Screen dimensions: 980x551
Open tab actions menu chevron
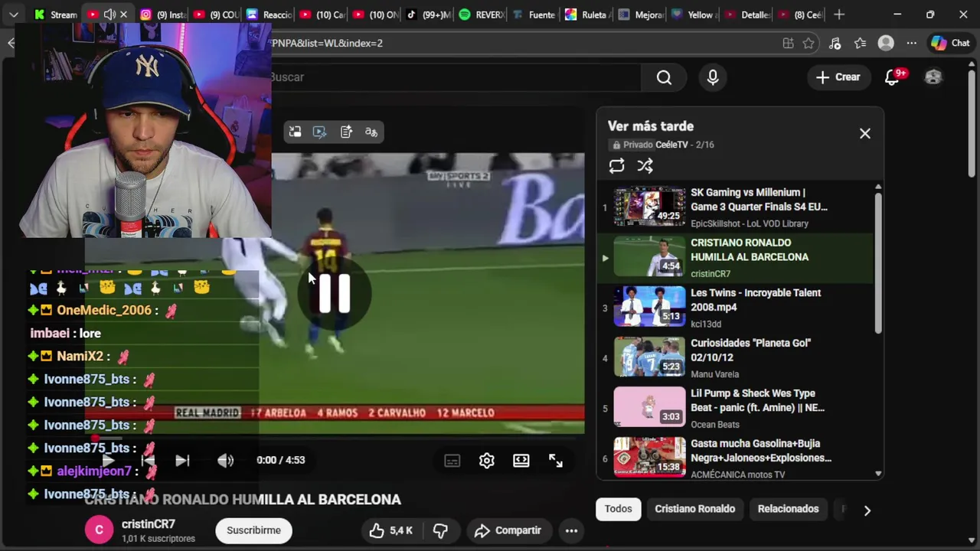(x=13, y=15)
